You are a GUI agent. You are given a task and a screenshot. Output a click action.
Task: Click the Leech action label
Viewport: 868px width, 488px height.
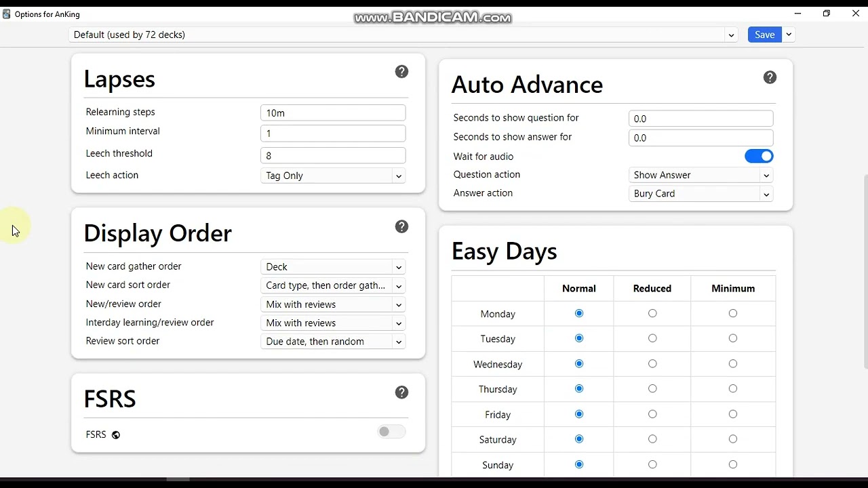[x=112, y=175]
